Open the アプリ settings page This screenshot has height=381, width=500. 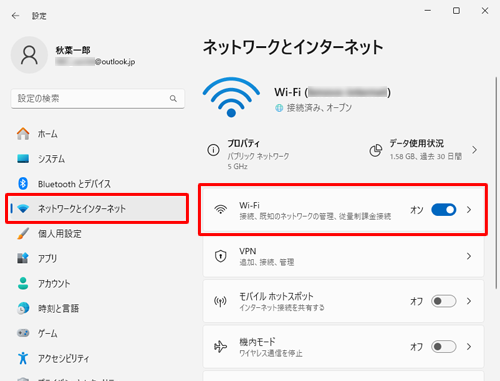point(97,258)
